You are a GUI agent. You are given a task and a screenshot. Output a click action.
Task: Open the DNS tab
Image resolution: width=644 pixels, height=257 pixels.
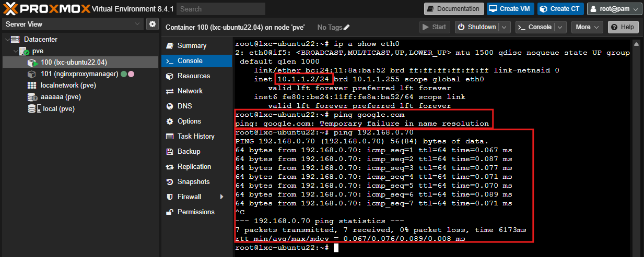(196, 106)
